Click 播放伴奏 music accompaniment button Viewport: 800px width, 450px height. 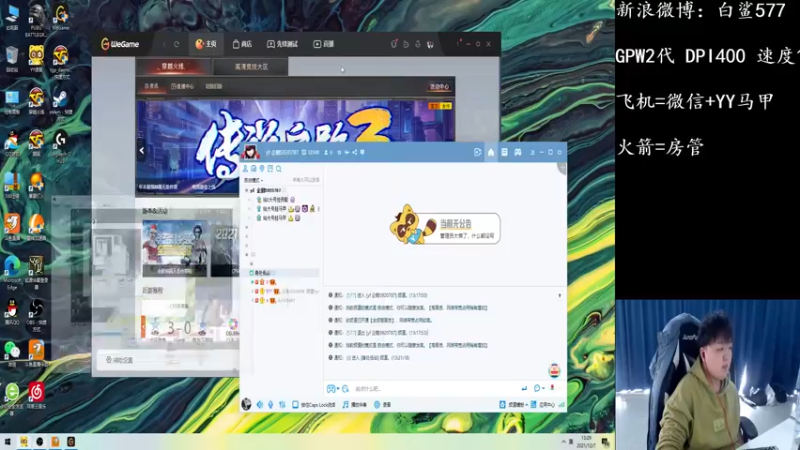click(x=355, y=405)
